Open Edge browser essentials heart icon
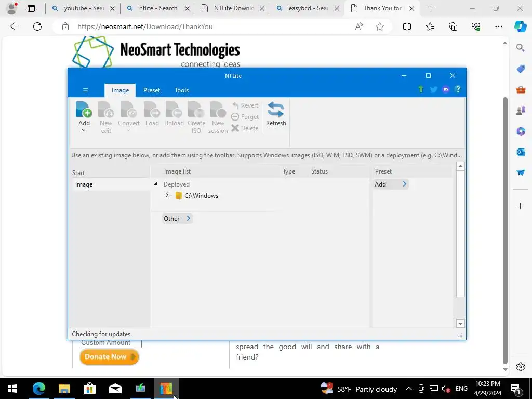This screenshot has height=399, width=532. (476, 26)
